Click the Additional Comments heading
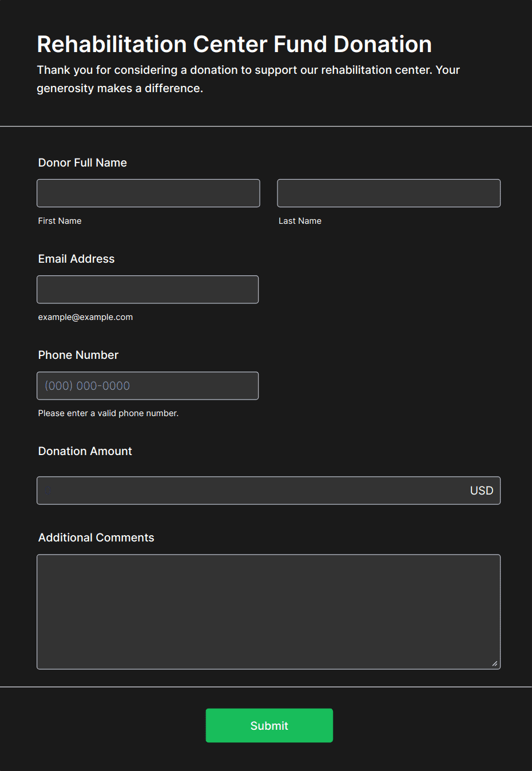 tap(96, 537)
